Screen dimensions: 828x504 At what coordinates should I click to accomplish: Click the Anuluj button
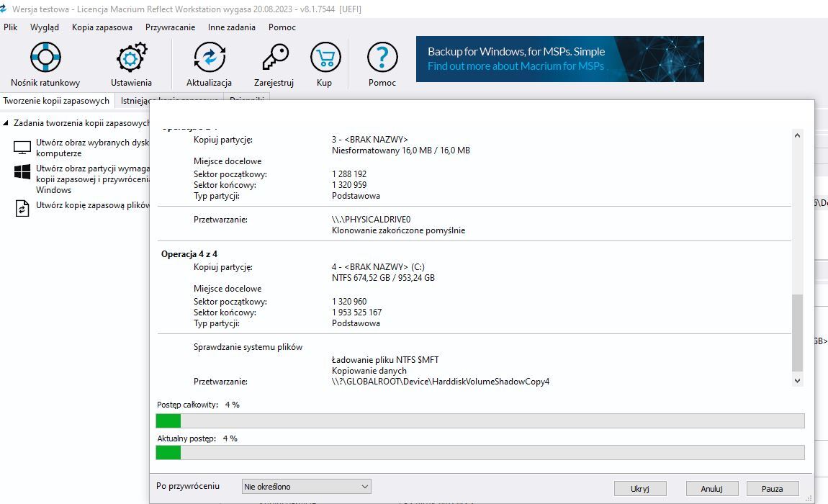tap(711, 488)
